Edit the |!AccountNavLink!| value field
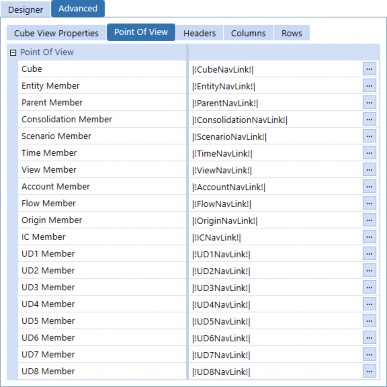387x387 pixels. tap(276, 186)
